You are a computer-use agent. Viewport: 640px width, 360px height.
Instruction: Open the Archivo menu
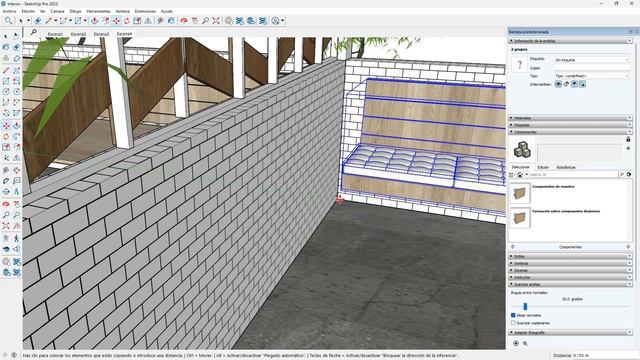(9, 11)
